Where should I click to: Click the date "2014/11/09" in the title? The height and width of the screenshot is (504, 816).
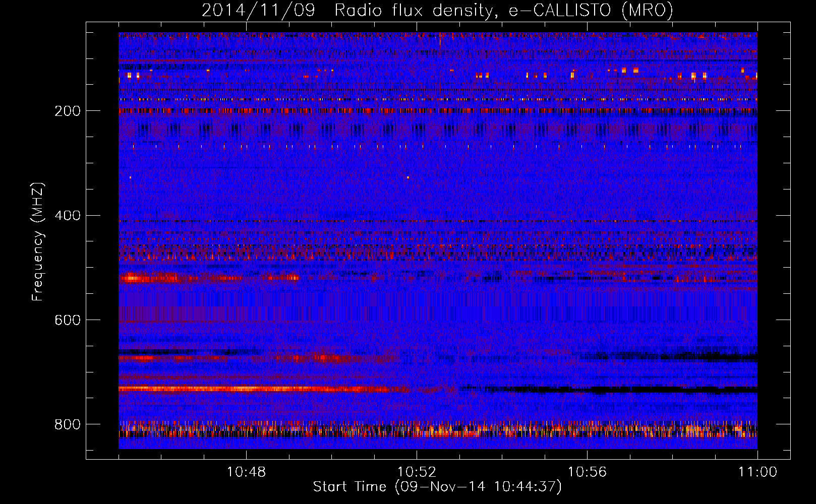(x=259, y=10)
